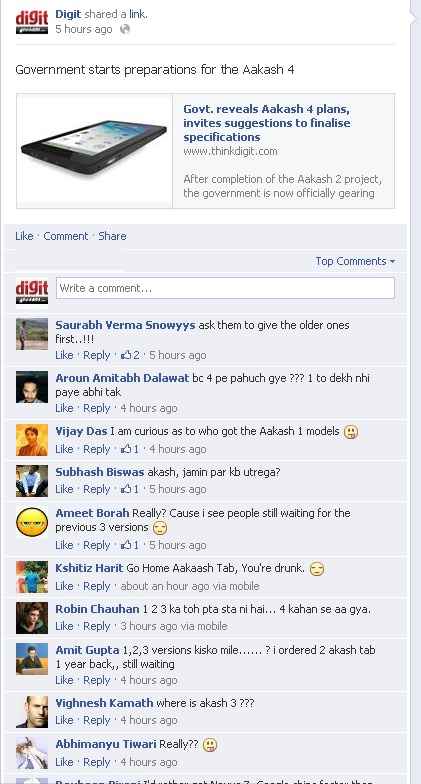Open Ameet Borah's smiley profile picture
The image size is (421, 784).
coord(32,522)
